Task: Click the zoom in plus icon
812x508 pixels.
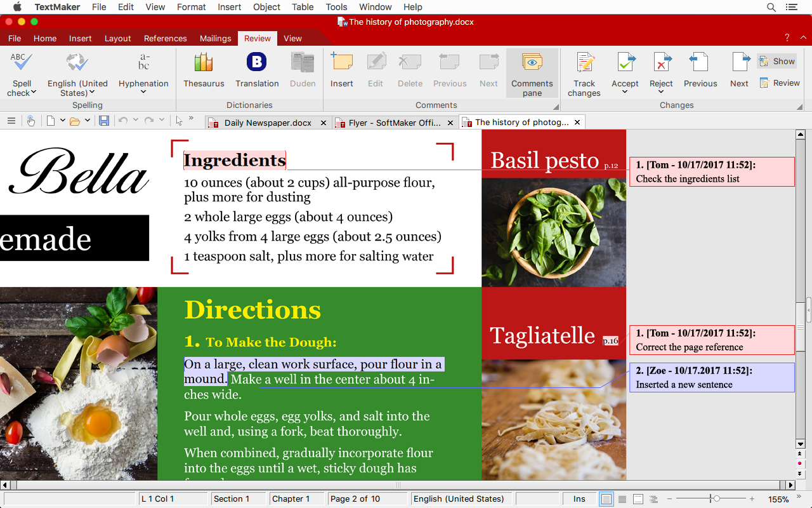Action: point(752,499)
